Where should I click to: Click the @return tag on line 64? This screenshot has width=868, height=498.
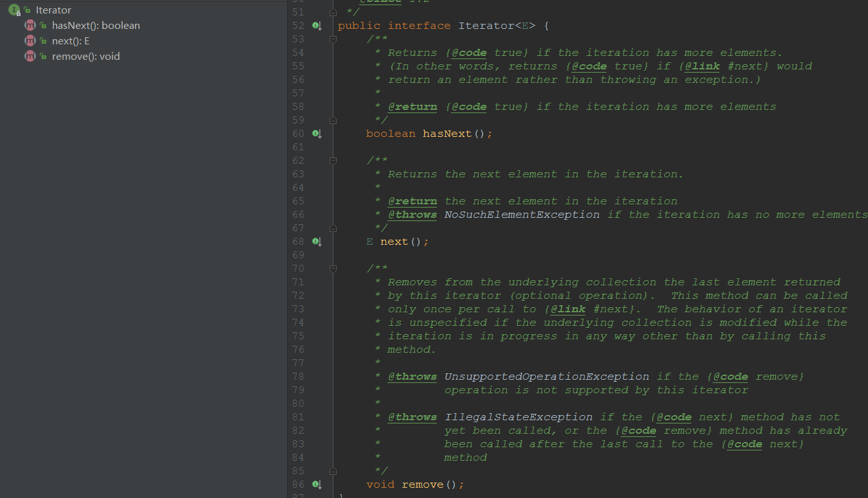[412, 201]
